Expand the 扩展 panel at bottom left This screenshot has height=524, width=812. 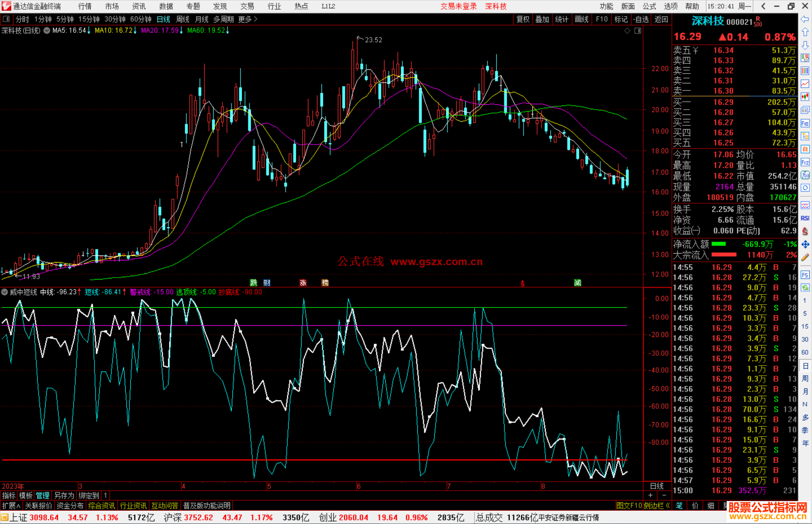coord(11,506)
